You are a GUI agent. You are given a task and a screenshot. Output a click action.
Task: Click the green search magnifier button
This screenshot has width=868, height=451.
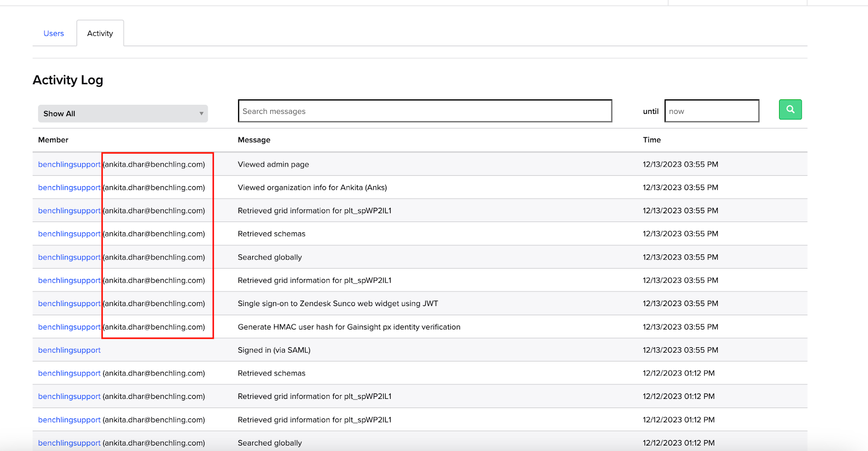coord(790,110)
